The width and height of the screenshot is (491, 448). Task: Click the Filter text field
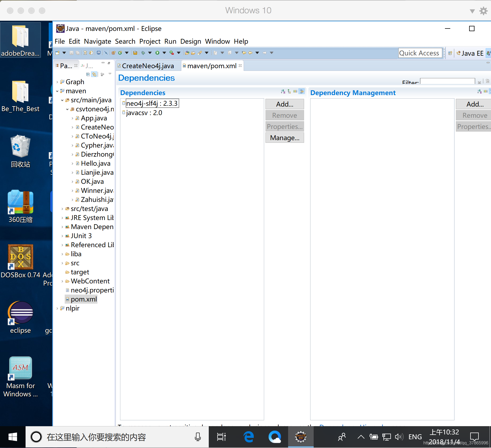pos(447,81)
